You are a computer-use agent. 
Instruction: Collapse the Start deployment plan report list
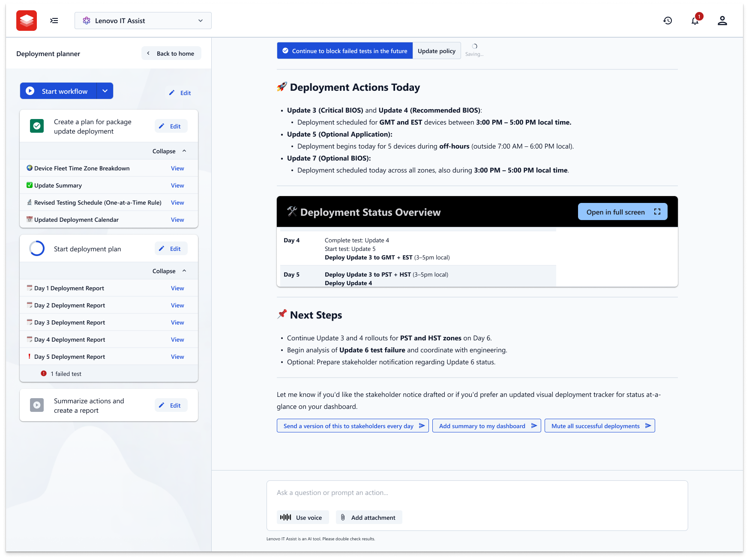(170, 271)
